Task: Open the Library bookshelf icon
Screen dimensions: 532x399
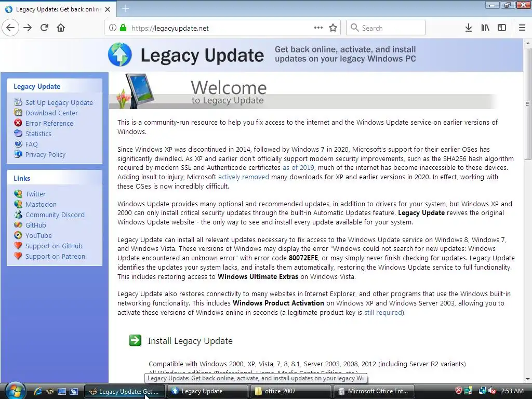Action: pos(485,28)
